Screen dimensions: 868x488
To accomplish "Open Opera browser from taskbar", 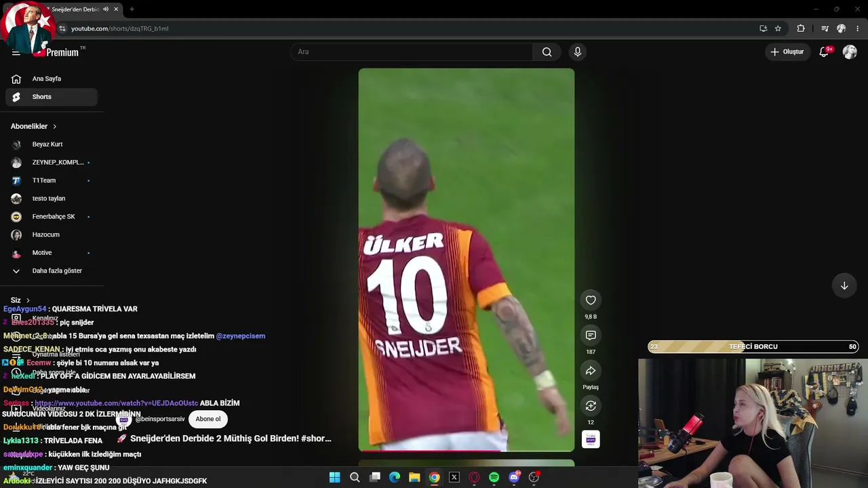I will point(474,477).
